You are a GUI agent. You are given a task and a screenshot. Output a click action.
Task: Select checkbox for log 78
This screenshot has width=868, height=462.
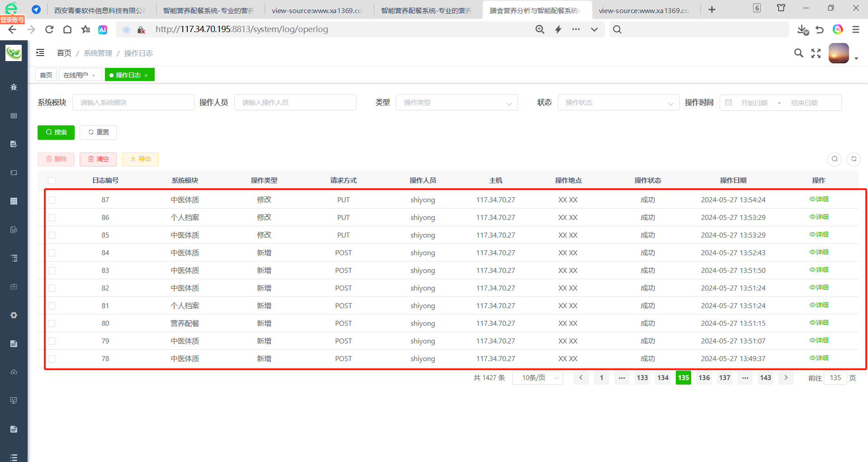click(x=52, y=359)
